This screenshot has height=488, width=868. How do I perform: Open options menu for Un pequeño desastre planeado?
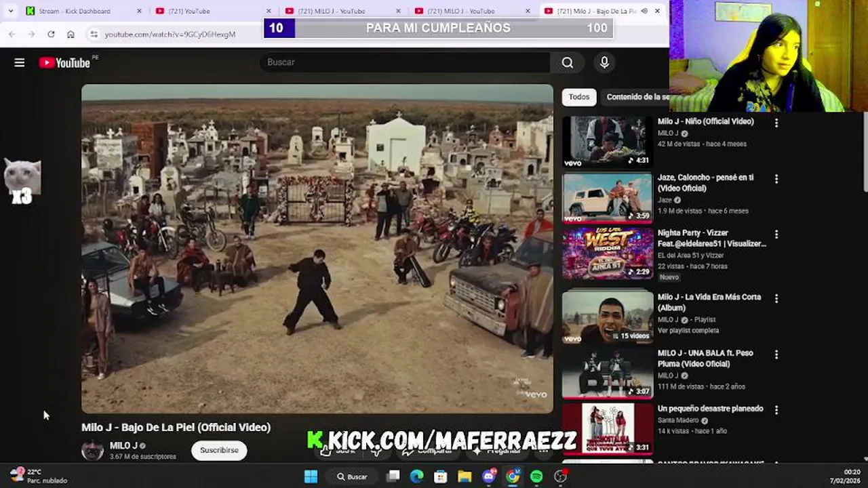coord(776,410)
